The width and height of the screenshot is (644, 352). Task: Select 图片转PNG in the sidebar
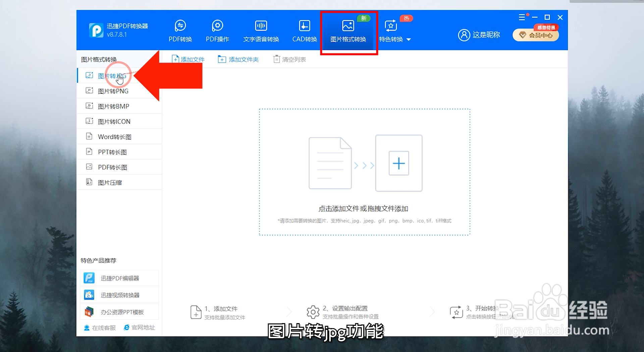(113, 91)
